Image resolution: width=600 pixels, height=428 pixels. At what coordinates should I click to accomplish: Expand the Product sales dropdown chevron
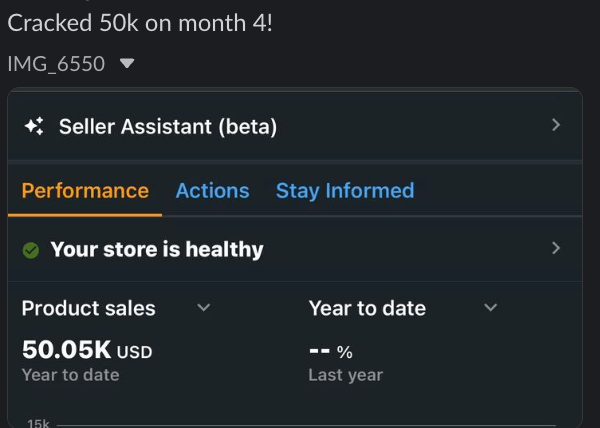point(204,308)
